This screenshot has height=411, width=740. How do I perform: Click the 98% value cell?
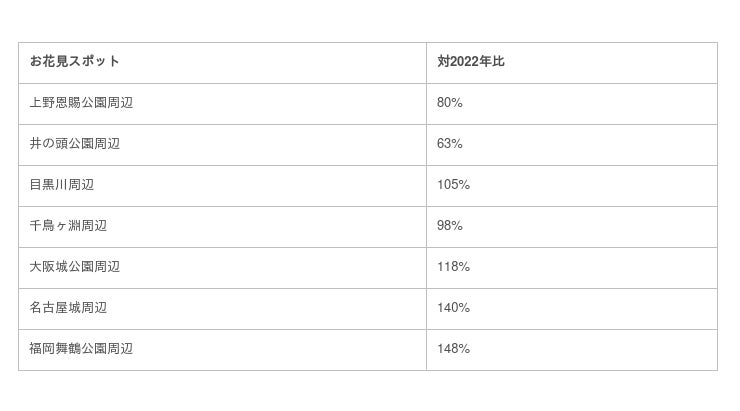click(450, 226)
